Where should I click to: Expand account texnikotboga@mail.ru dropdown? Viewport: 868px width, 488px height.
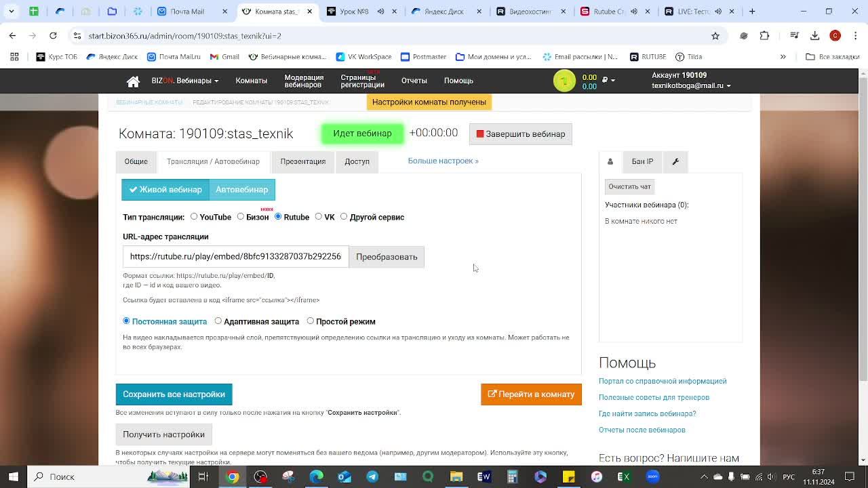tap(691, 86)
